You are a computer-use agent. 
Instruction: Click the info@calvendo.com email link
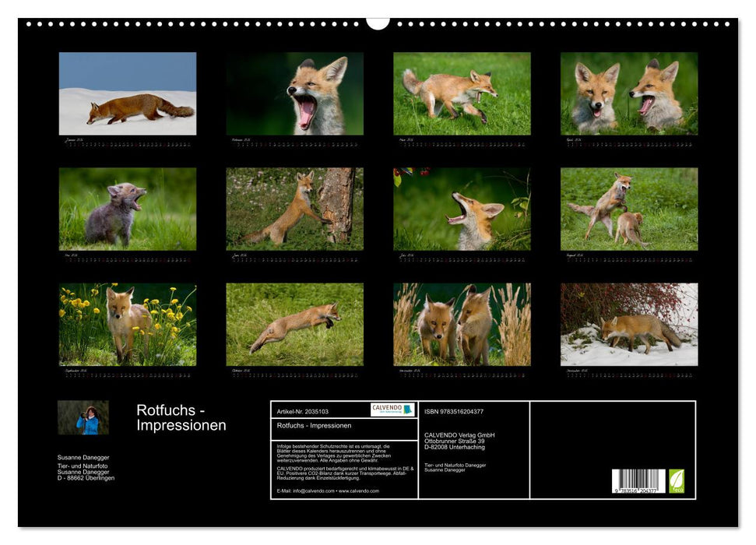[312, 491]
